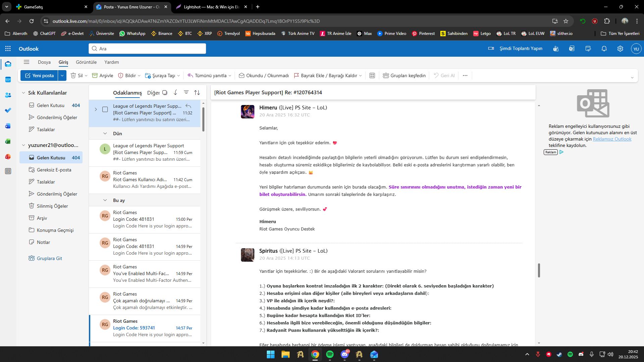Expand first message conversation thread arrow

point(96,109)
